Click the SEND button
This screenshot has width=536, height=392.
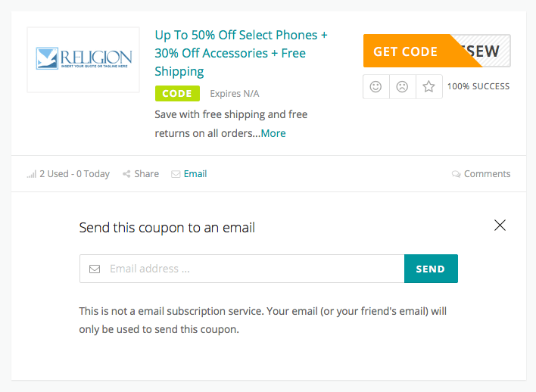(x=431, y=269)
